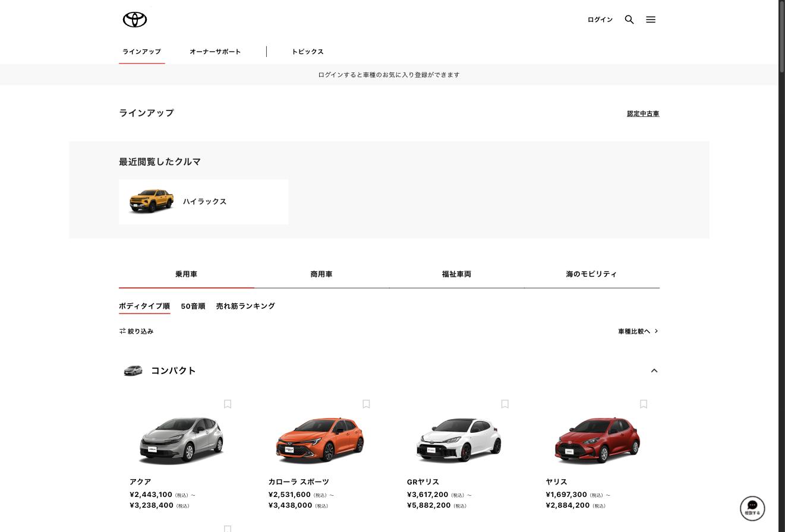Image resolution: width=785 pixels, height=532 pixels.
Task: Switch to the 福祉車両 tab
Action: (x=456, y=274)
